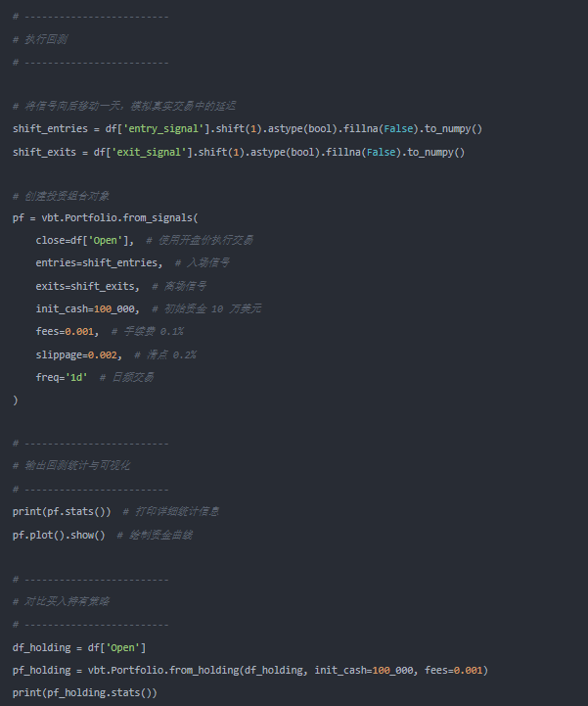Click init_cash=100_000 in from_holding call
Viewport: 588px width, 706px height.
tap(364, 670)
